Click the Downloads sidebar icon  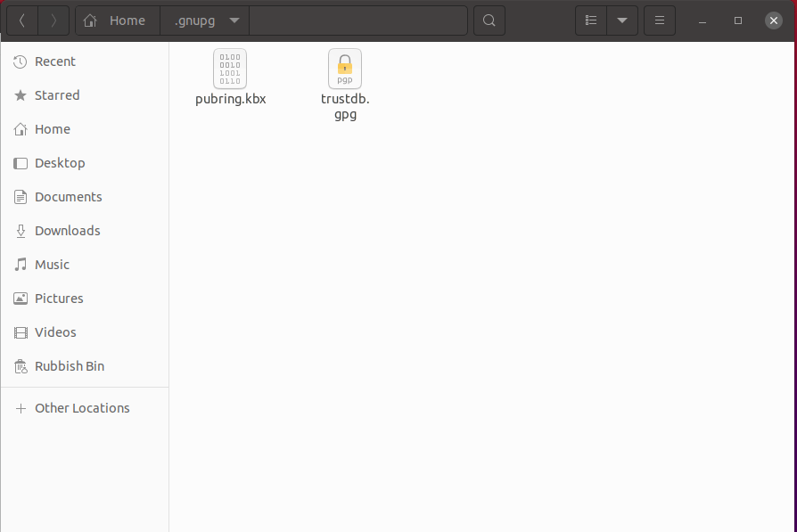(x=21, y=231)
